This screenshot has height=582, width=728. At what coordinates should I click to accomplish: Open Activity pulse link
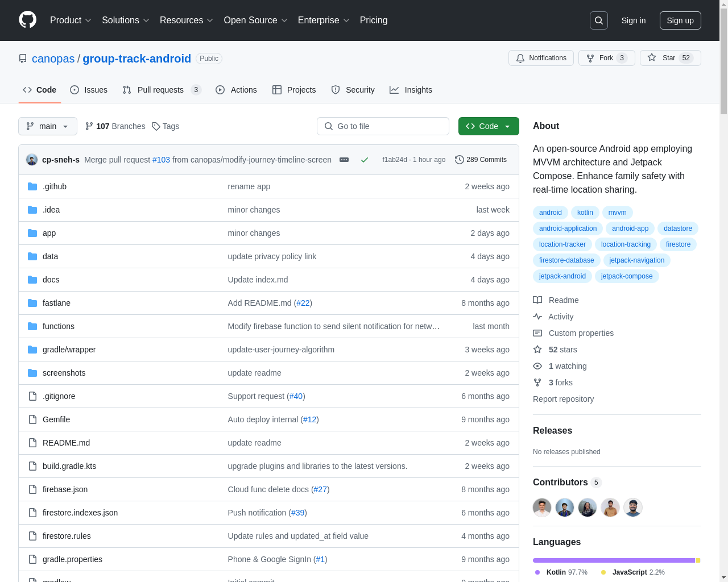coord(553,317)
